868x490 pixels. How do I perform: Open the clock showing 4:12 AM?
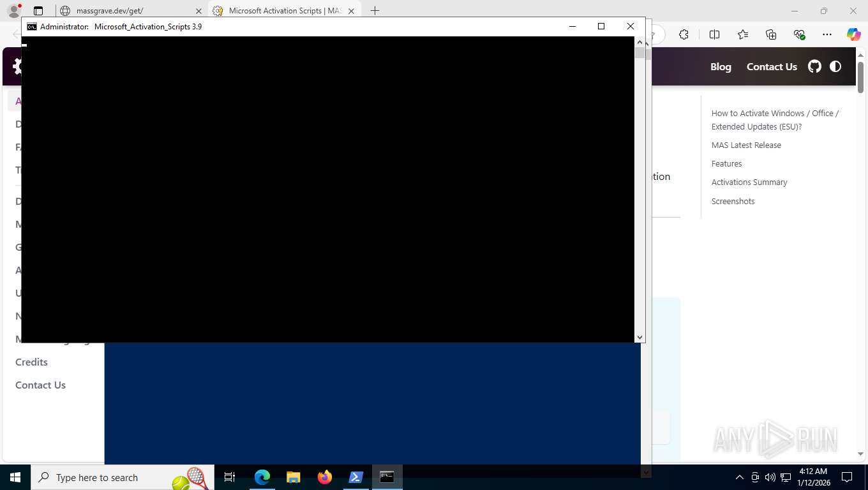[x=813, y=477]
